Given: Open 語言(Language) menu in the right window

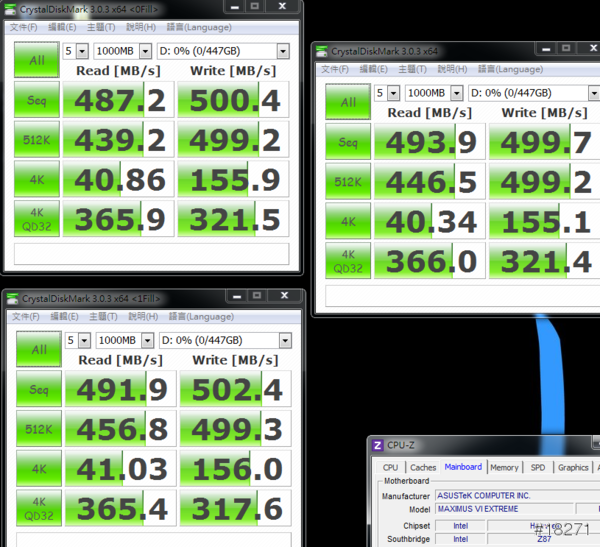Looking at the screenshot, I should pos(510,69).
